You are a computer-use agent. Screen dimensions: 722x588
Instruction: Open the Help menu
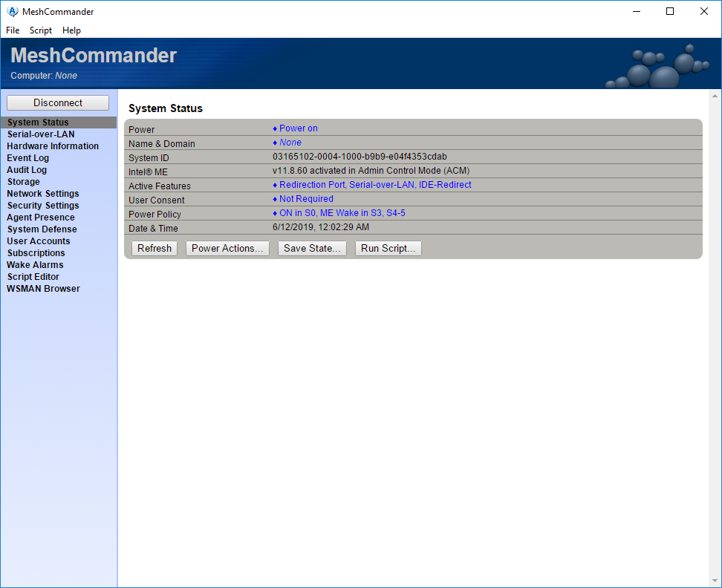click(71, 30)
